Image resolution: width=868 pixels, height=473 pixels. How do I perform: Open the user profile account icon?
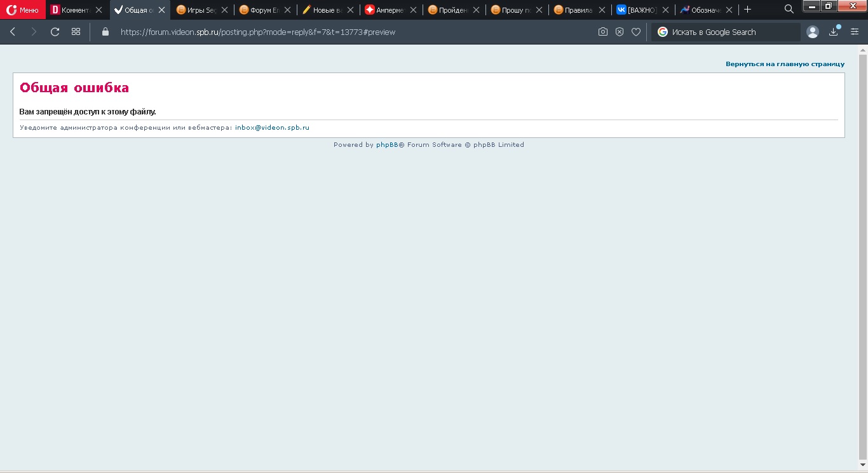click(x=812, y=32)
